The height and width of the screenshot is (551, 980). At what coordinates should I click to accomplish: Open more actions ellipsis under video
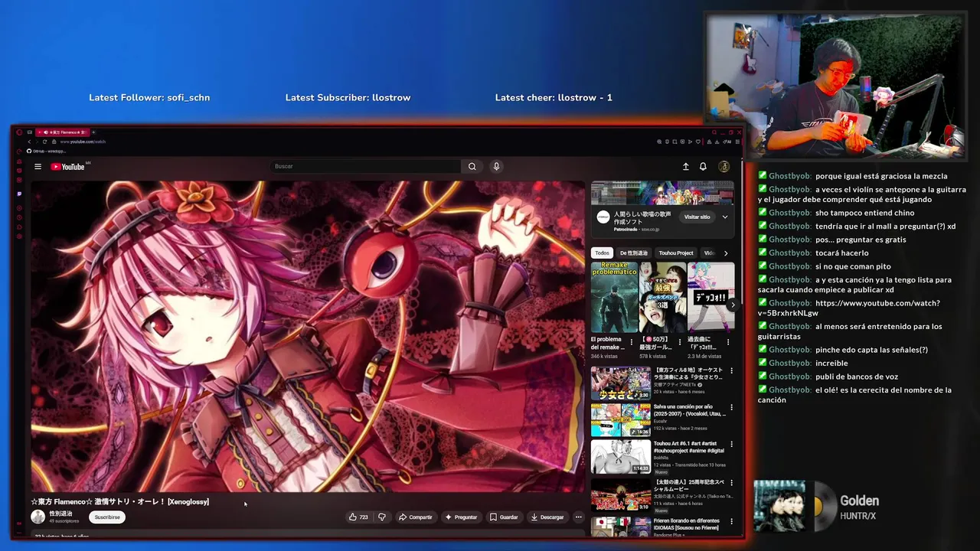coord(578,517)
